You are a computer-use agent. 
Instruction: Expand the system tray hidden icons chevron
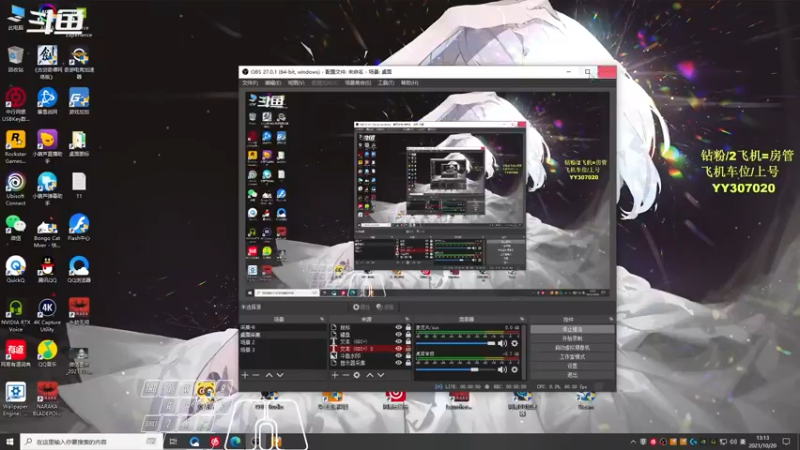[633, 442]
